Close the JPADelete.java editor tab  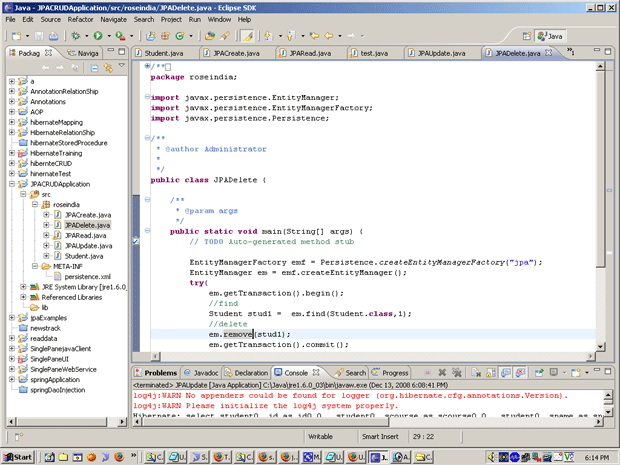[547, 52]
